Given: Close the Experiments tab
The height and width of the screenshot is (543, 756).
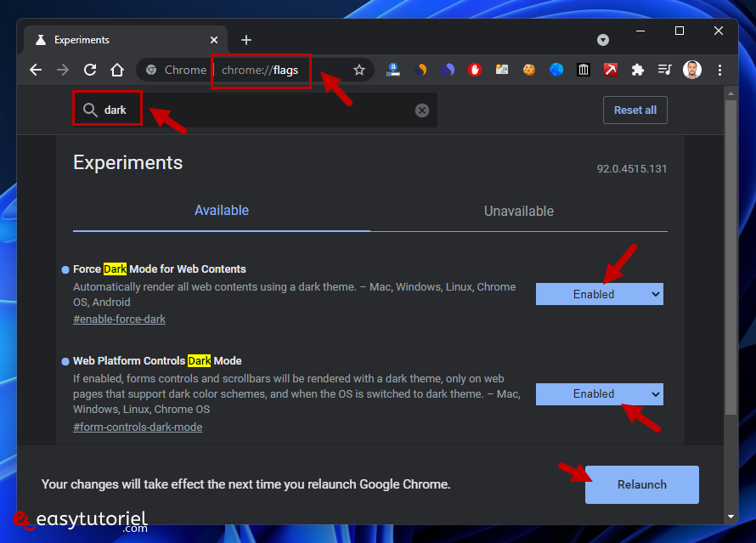Looking at the screenshot, I should [x=214, y=40].
